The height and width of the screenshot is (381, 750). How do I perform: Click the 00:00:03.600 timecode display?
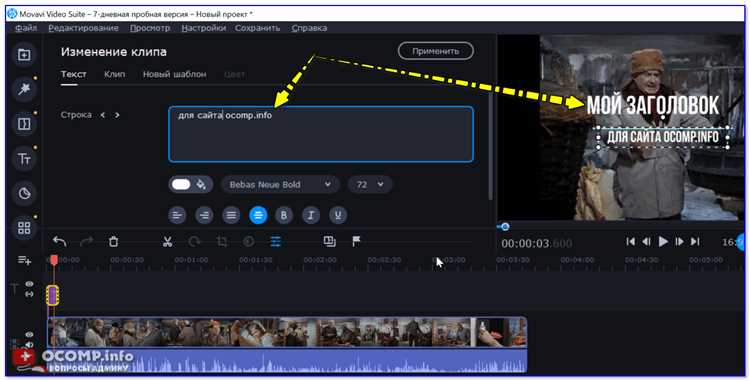pos(537,243)
